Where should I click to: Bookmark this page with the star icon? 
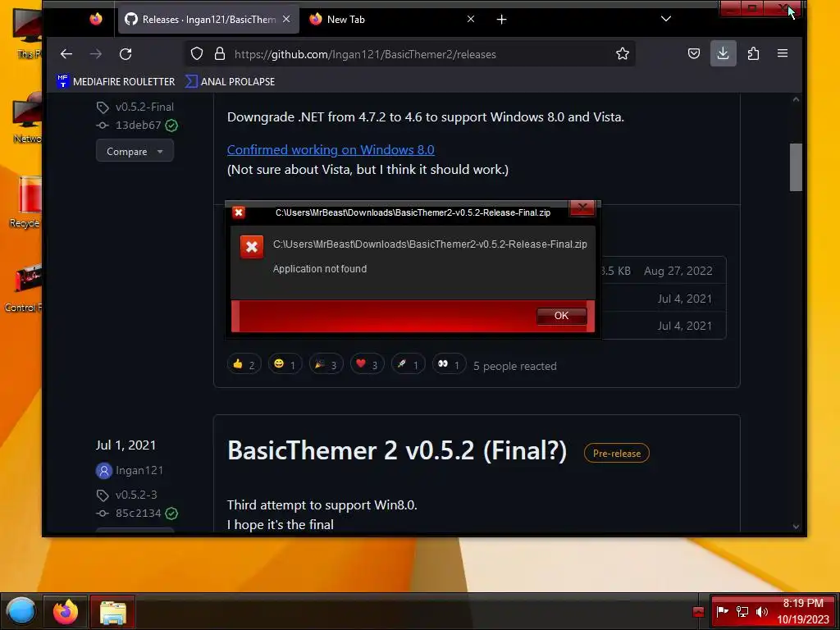point(622,53)
